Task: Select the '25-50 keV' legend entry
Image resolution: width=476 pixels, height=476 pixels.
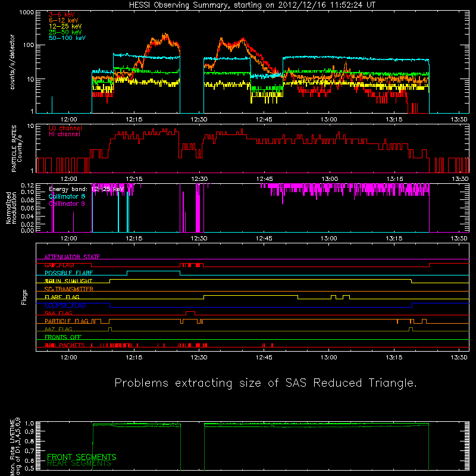Action: (65, 32)
